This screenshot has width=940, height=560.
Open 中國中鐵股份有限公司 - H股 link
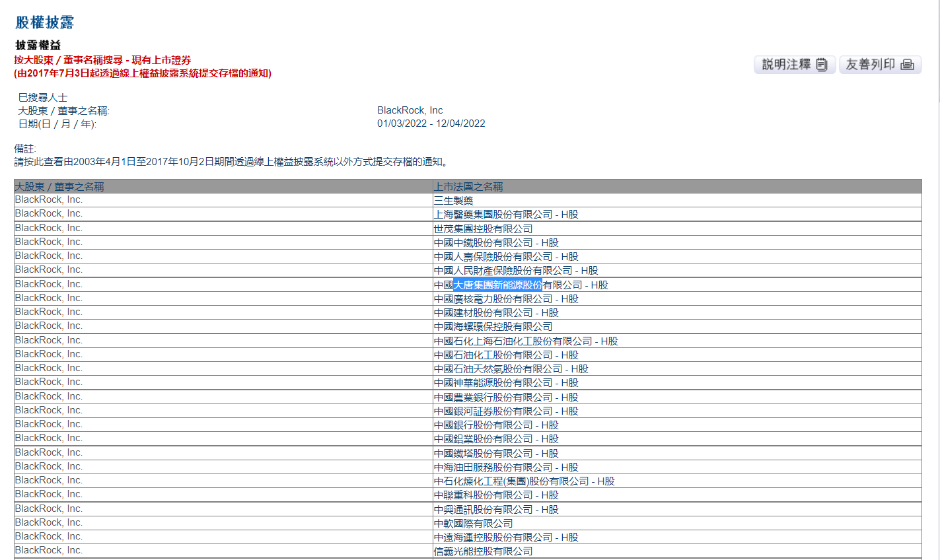(496, 243)
